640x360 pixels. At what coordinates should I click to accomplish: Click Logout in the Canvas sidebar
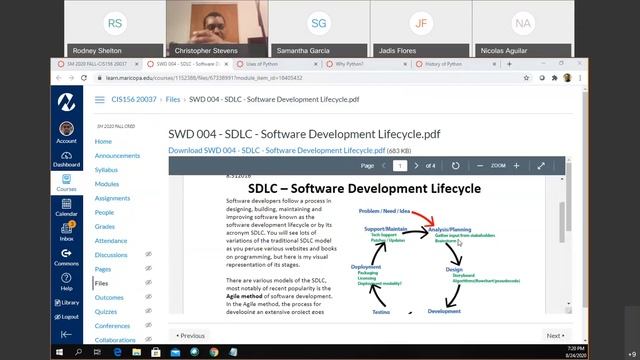(x=67, y=317)
